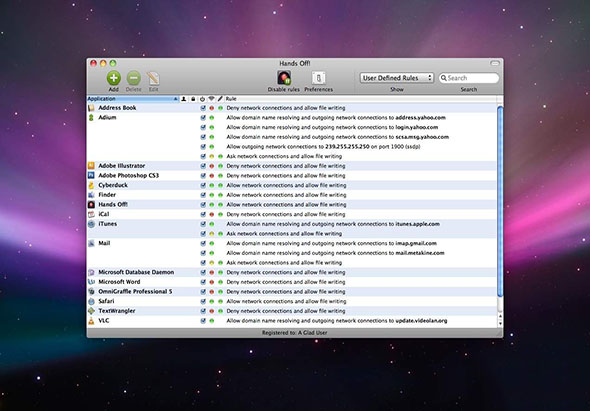Click the Address Book app icon
Viewport: 590px width, 411px height.
[91, 108]
